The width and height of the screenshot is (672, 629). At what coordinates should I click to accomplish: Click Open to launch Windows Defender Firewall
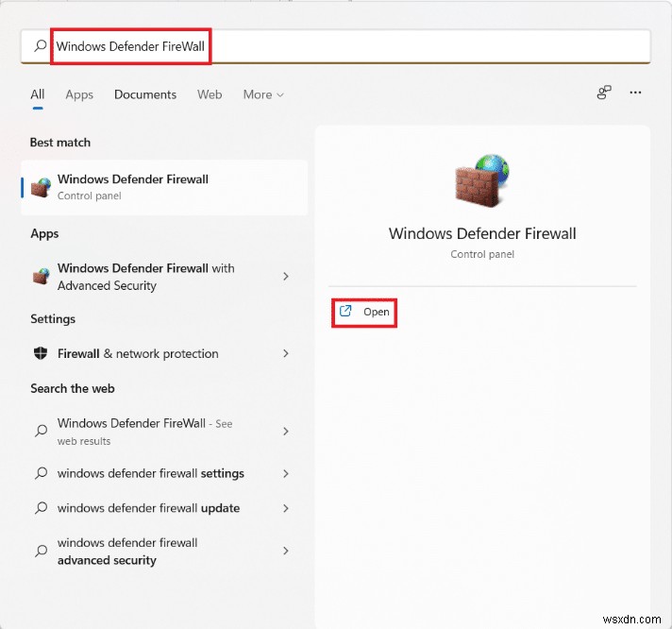376,312
